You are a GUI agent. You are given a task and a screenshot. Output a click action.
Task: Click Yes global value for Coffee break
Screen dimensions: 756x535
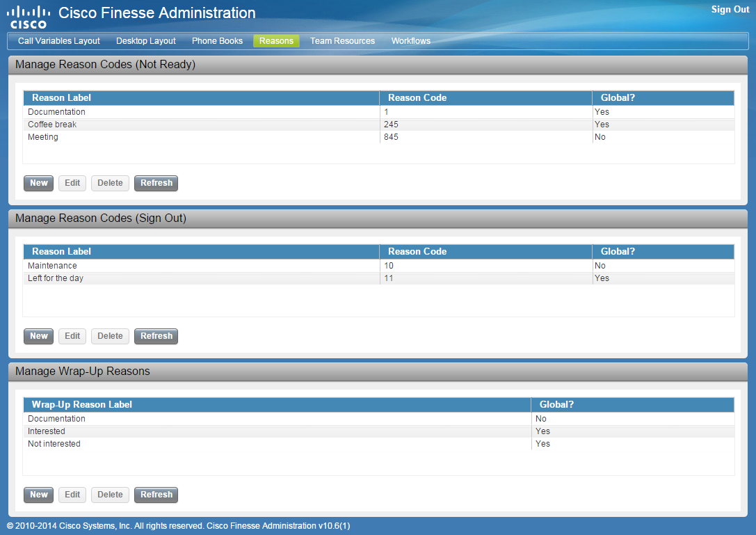602,125
